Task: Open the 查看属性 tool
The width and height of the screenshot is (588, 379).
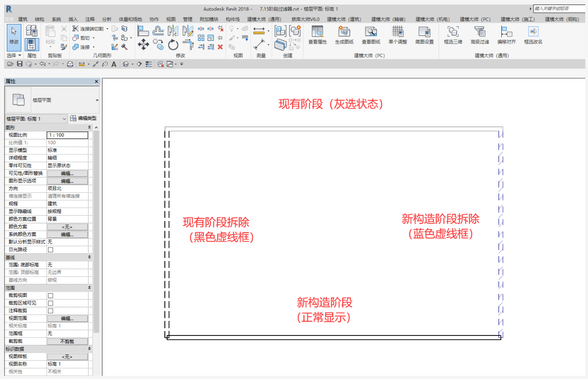Action: pyautogui.click(x=317, y=35)
